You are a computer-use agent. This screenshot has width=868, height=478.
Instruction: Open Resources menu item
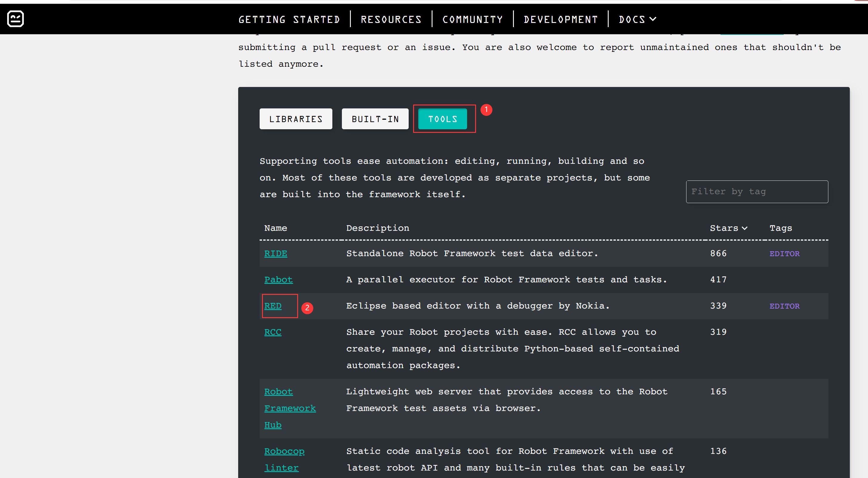[x=391, y=20]
